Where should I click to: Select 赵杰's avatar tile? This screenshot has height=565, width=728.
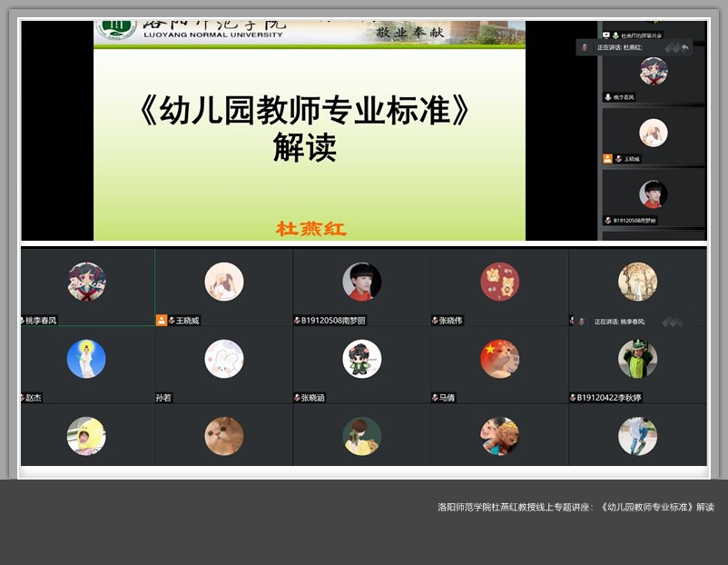[x=86, y=359]
